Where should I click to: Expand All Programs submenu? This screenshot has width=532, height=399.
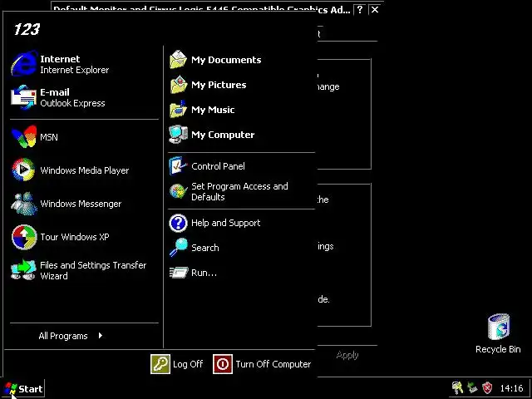click(71, 336)
